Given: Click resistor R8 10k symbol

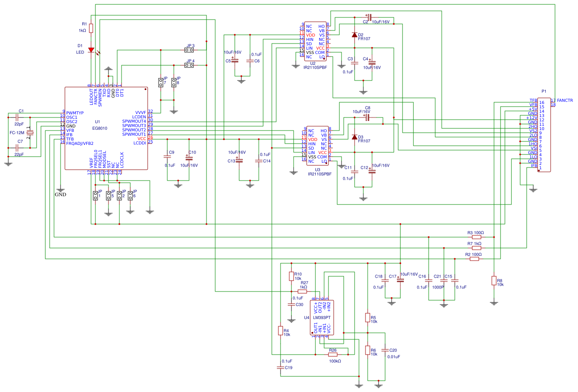Looking at the screenshot, I should (x=494, y=280).
